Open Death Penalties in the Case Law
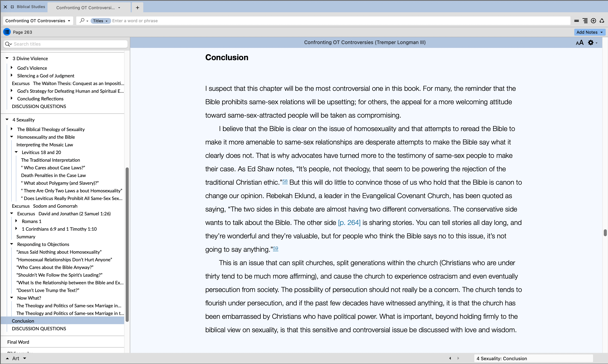The image size is (608, 364). click(53, 175)
